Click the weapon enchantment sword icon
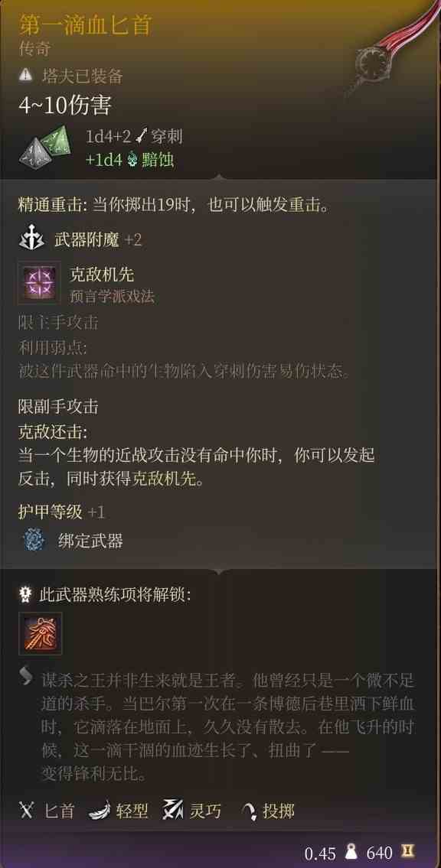 [31, 239]
